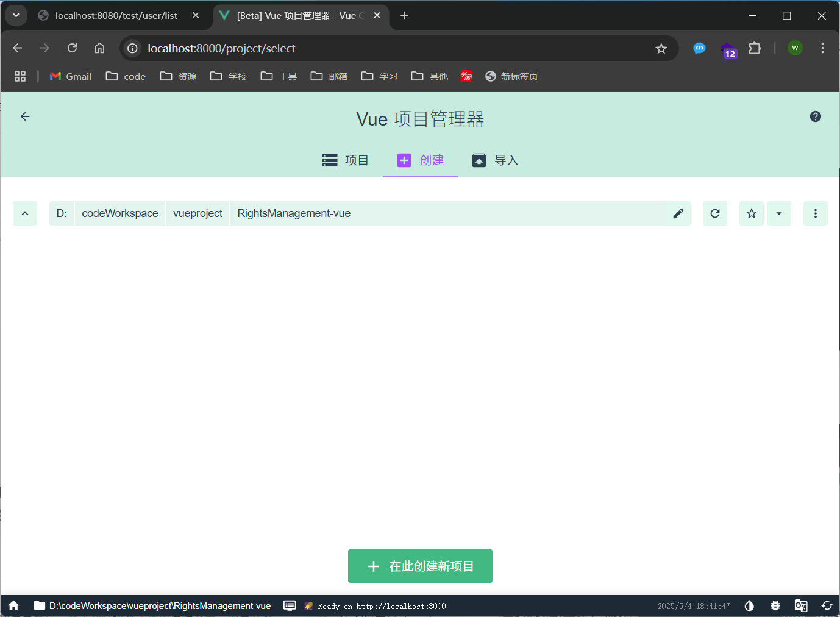
Task: Click 在此创建新项目 button
Action: tap(420, 566)
